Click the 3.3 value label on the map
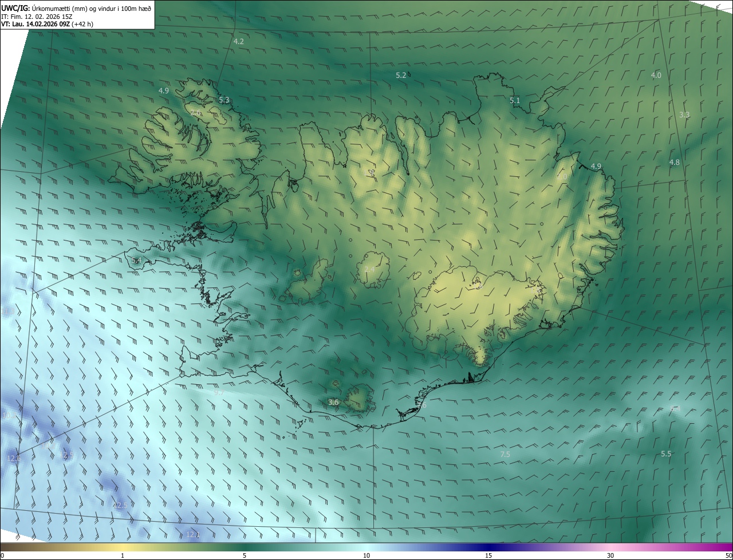This screenshot has height=560, width=733. pos(684,115)
